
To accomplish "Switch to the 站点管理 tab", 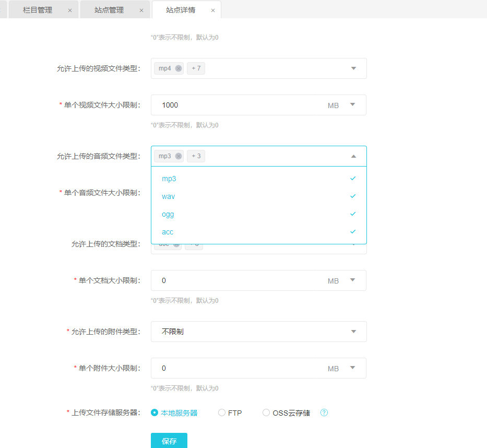I will click(x=109, y=10).
